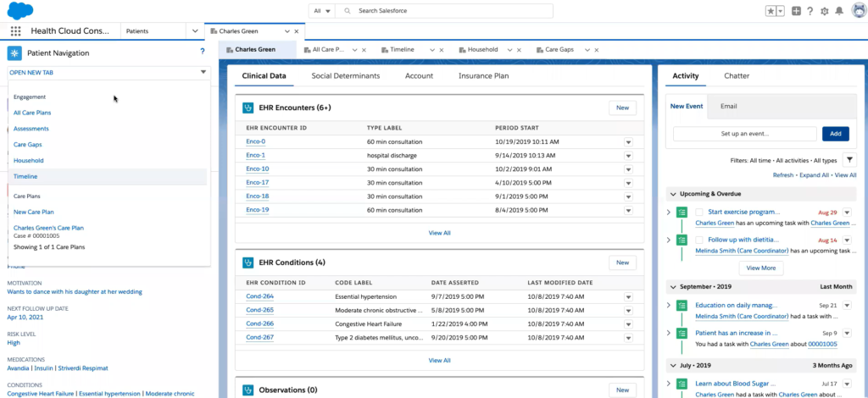Click the Salesforce cloud logo

click(19, 10)
